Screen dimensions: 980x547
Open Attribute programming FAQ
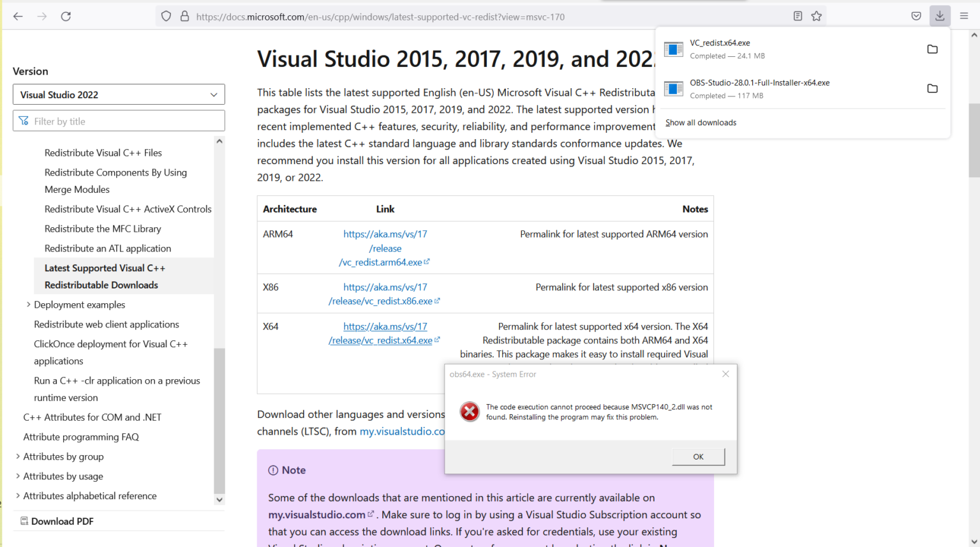pyautogui.click(x=81, y=437)
